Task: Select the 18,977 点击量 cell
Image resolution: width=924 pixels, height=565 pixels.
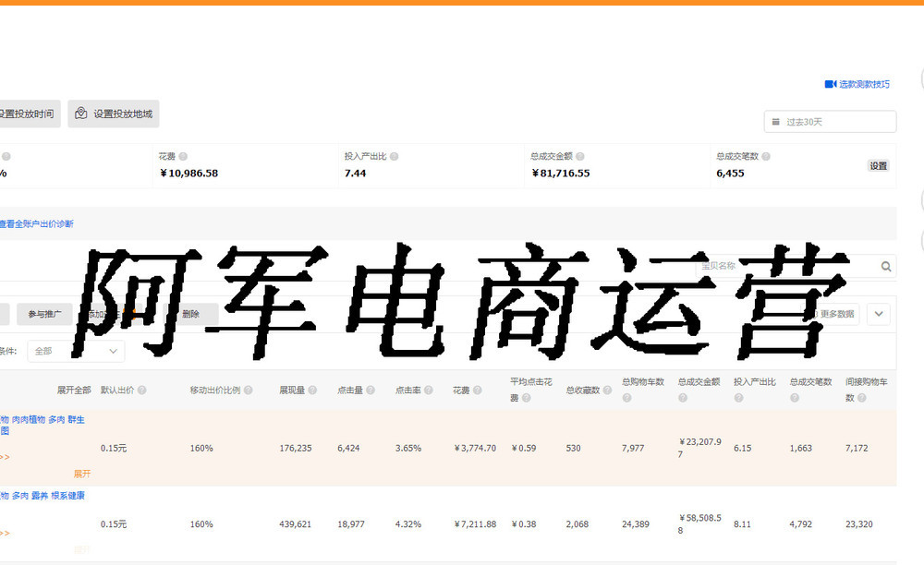Action: coord(350,524)
